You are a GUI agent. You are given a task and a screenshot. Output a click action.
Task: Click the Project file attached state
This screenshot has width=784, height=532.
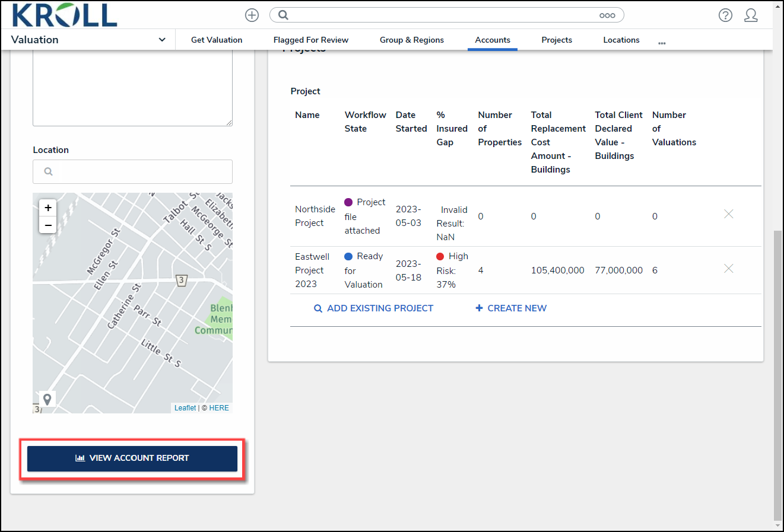[x=365, y=216]
